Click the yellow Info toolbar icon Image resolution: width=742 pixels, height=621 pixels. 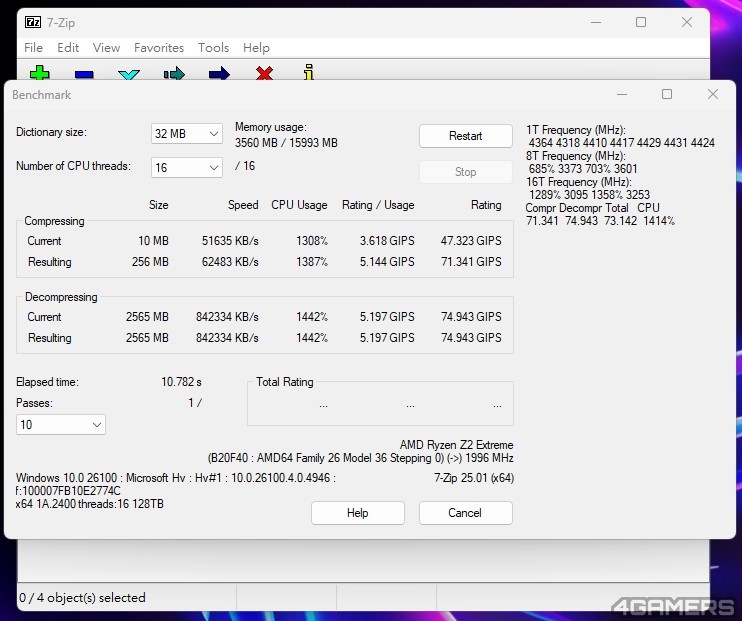(309, 73)
